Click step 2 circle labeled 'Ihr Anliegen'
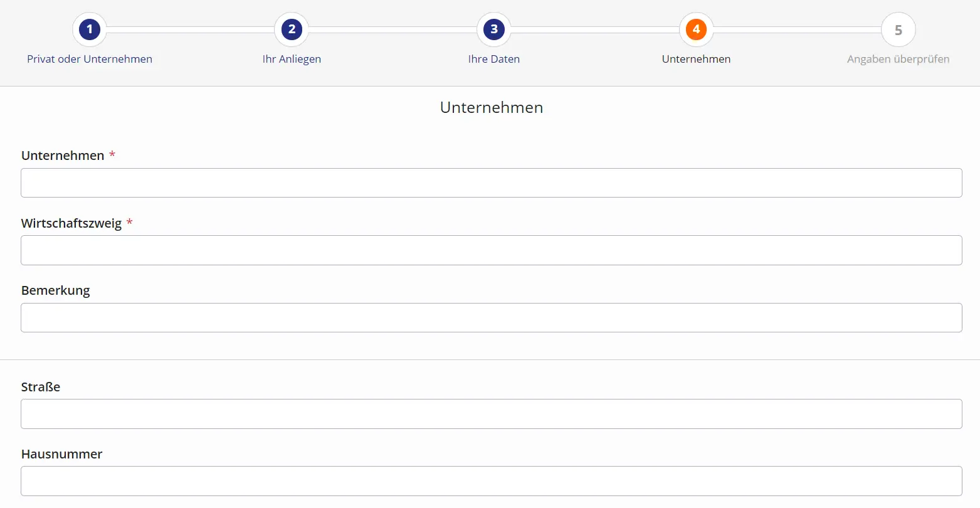This screenshot has height=508, width=980. [291, 29]
